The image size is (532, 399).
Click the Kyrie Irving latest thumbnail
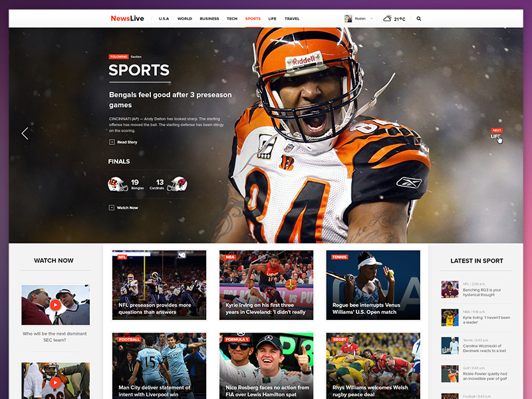[450, 318]
